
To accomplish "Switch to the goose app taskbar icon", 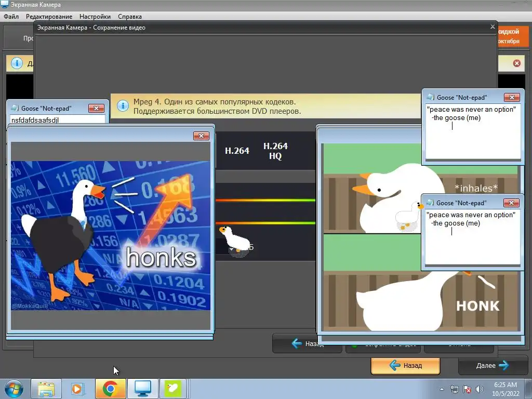I will [x=172, y=389].
